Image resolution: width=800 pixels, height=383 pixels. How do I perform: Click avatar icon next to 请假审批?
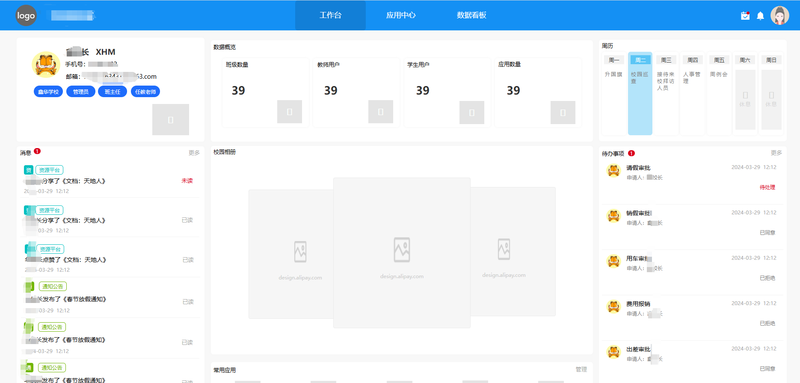[613, 170]
